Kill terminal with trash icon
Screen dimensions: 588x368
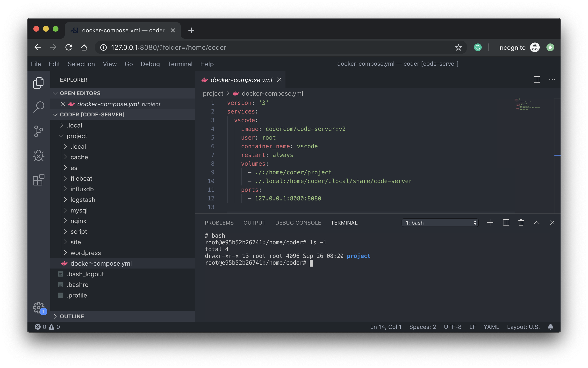[521, 222]
